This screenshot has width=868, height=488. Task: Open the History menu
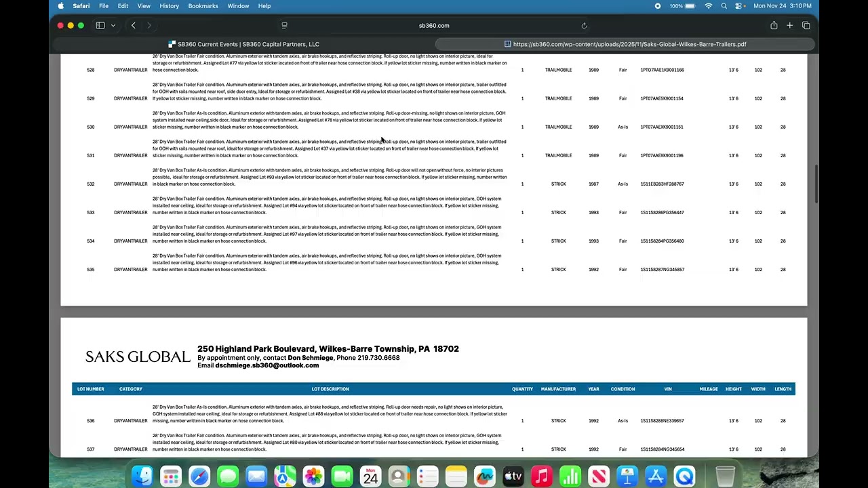pyautogui.click(x=170, y=6)
